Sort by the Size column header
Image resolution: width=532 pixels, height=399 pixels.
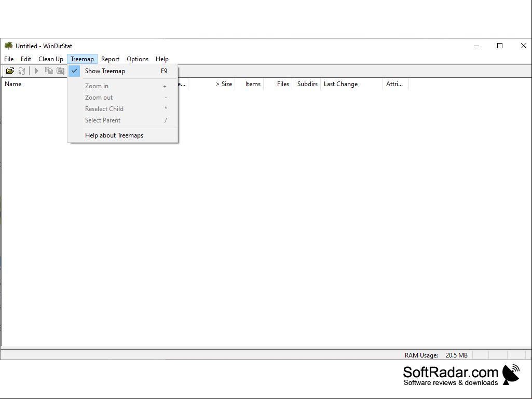[211, 84]
